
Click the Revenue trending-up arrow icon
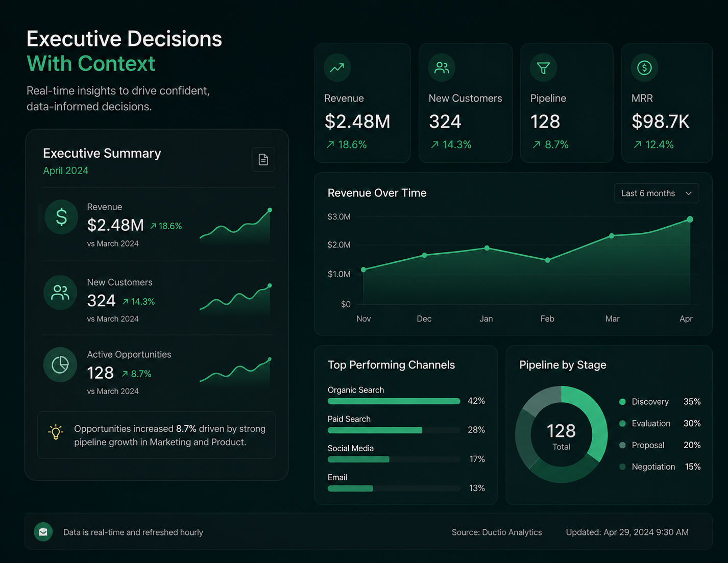(x=337, y=67)
